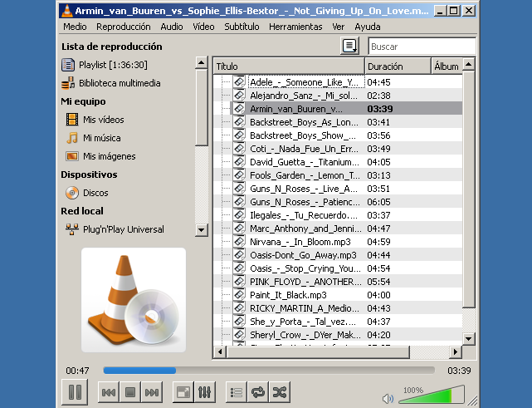532x408 pixels.
Task: Stop playback with the stop button
Action: tap(130, 392)
